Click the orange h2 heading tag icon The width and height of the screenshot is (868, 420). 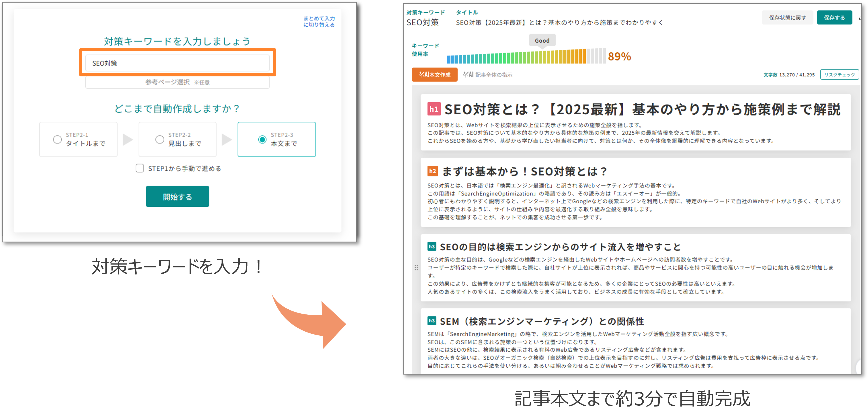tap(432, 171)
